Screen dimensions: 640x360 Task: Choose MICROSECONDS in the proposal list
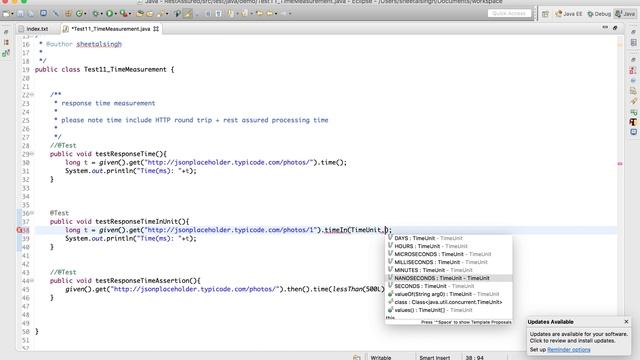(449, 254)
